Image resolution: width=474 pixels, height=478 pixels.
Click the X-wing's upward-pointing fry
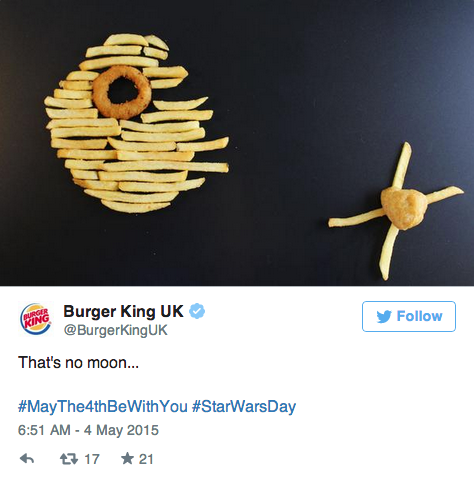(x=401, y=165)
